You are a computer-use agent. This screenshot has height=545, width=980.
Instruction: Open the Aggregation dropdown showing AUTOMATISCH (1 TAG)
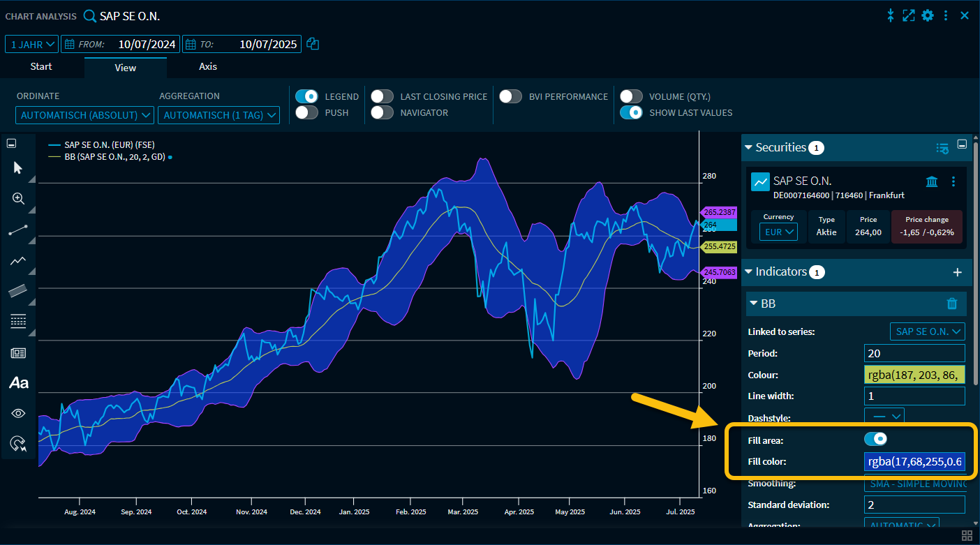[x=218, y=114]
